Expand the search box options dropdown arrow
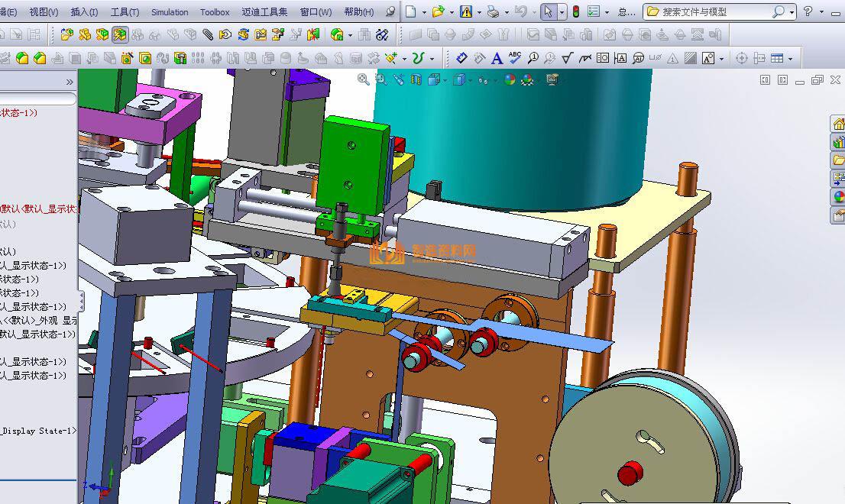The width and height of the screenshot is (845, 504). click(792, 12)
